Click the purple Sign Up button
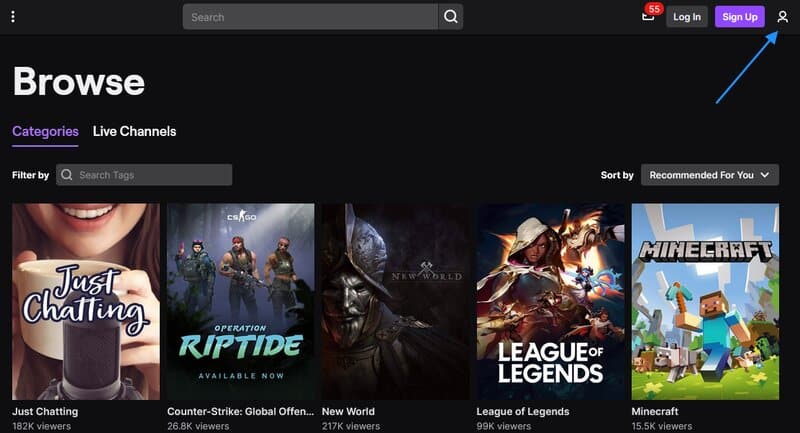Image resolution: width=800 pixels, height=433 pixels. pos(740,17)
